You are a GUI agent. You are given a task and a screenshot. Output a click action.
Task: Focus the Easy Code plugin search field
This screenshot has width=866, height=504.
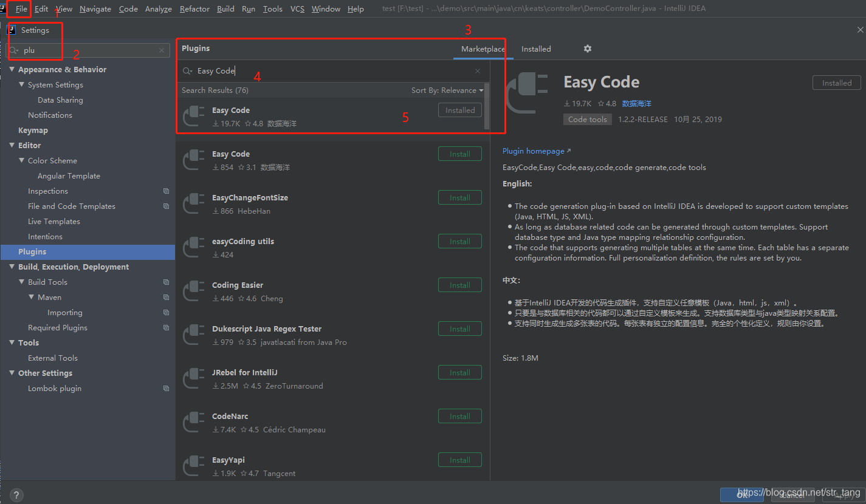pos(333,71)
